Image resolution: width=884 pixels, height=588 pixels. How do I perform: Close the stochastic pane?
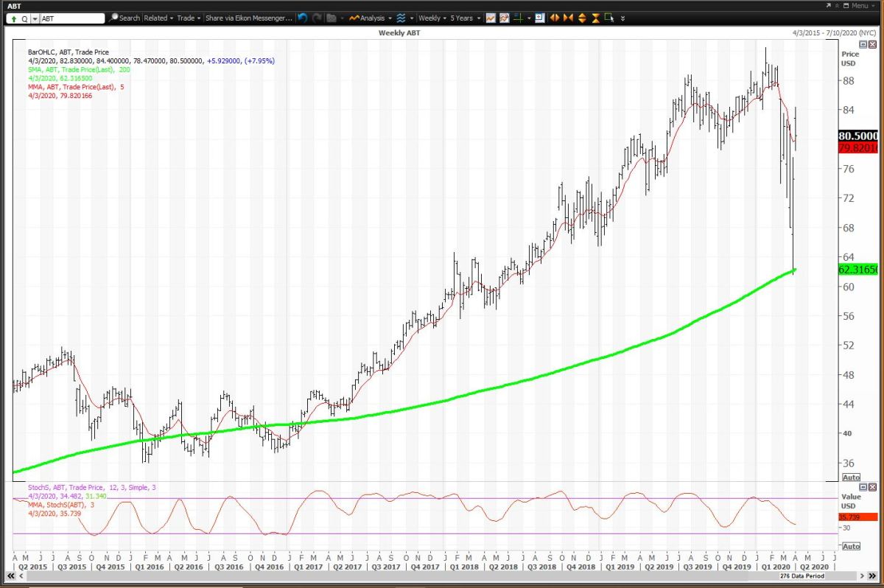[x=874, y=487]
